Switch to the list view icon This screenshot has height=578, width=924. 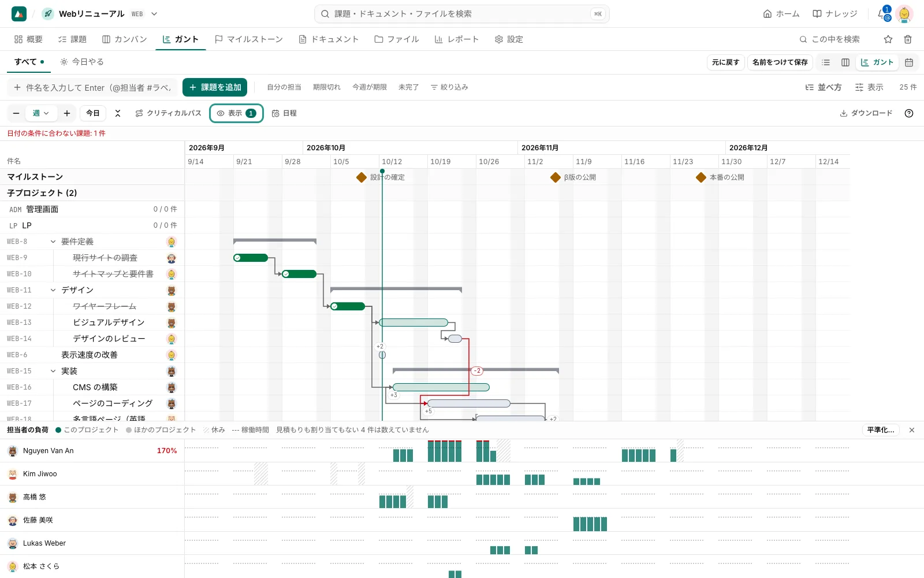coord(826,62)
